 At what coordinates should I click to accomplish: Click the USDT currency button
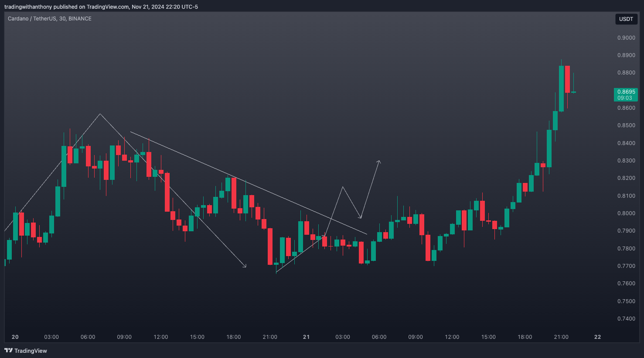tap(626, 19)
